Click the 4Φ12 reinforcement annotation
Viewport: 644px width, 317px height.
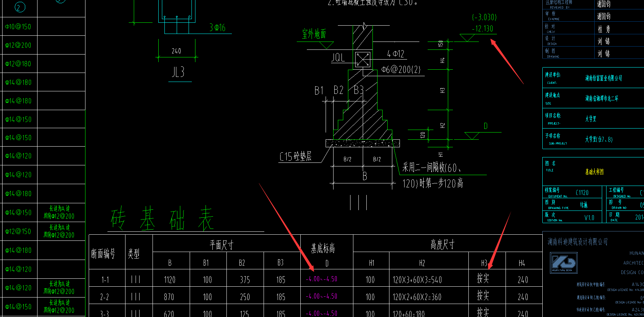396,54
